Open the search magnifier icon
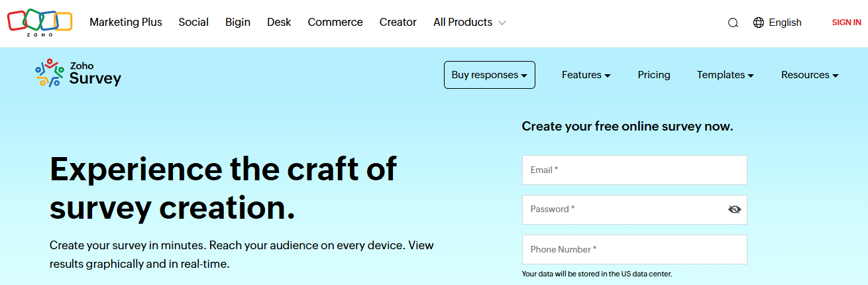The image size is (868, 285). pos(733,23)
